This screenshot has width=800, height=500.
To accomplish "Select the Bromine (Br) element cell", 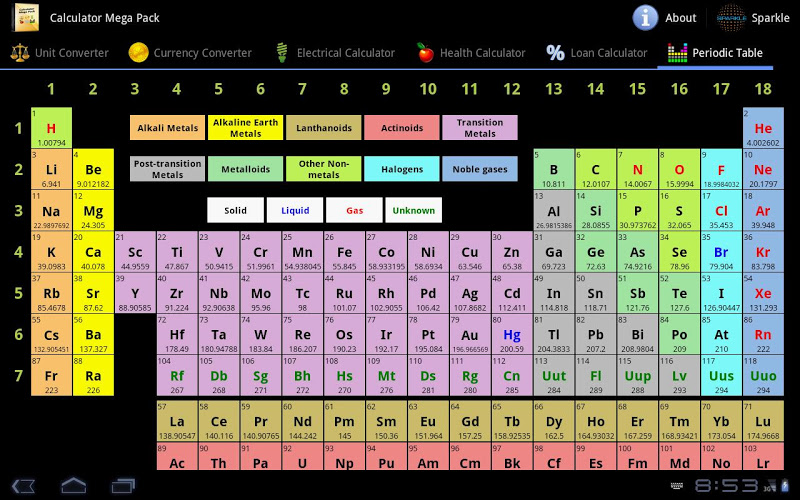I will (721, 252).
